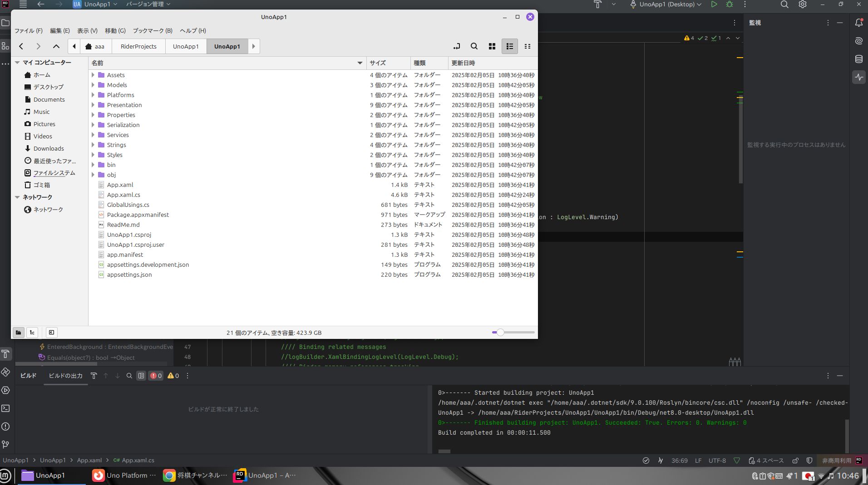Select the UnoApp1.csproj file

(x=129, y=235)
